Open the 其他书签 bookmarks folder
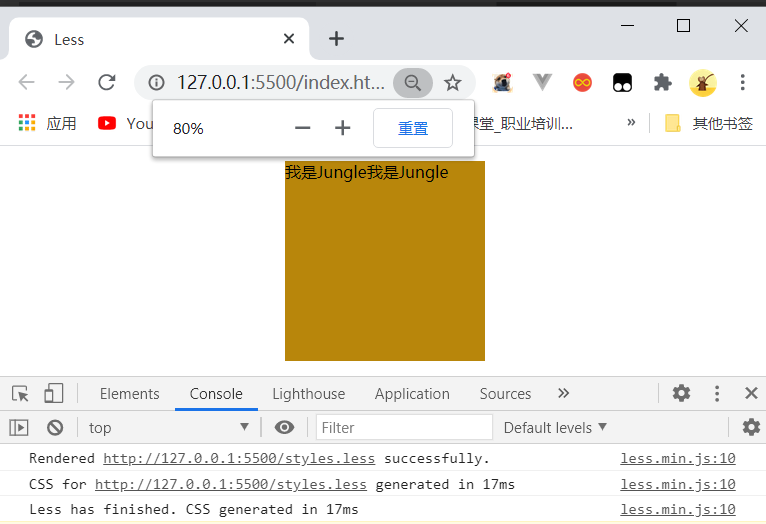The width and height of the screenshot is (766, 524). pyautogui.click(x=708, y=123)
